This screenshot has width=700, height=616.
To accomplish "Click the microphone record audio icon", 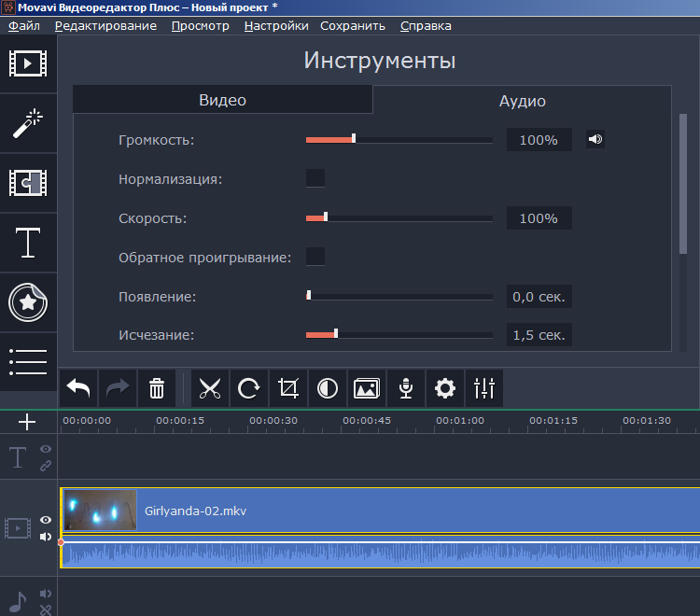I will click(x=406, y=388).
